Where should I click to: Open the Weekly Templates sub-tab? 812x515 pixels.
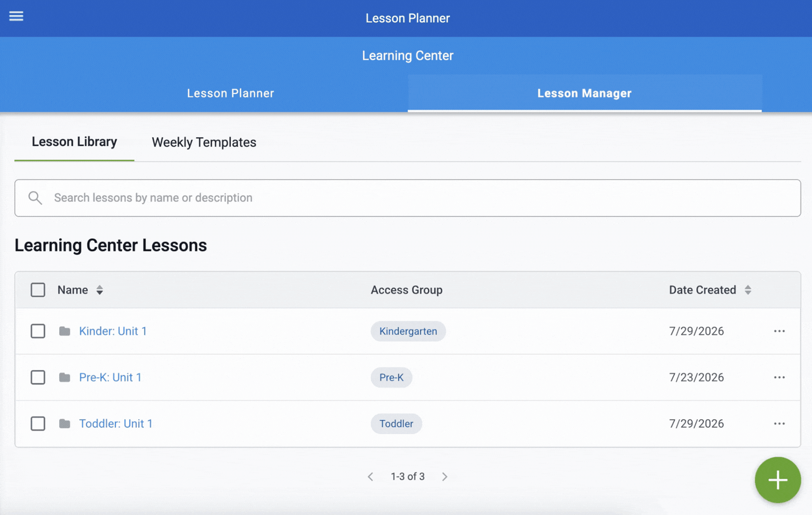tap(204, 142)
